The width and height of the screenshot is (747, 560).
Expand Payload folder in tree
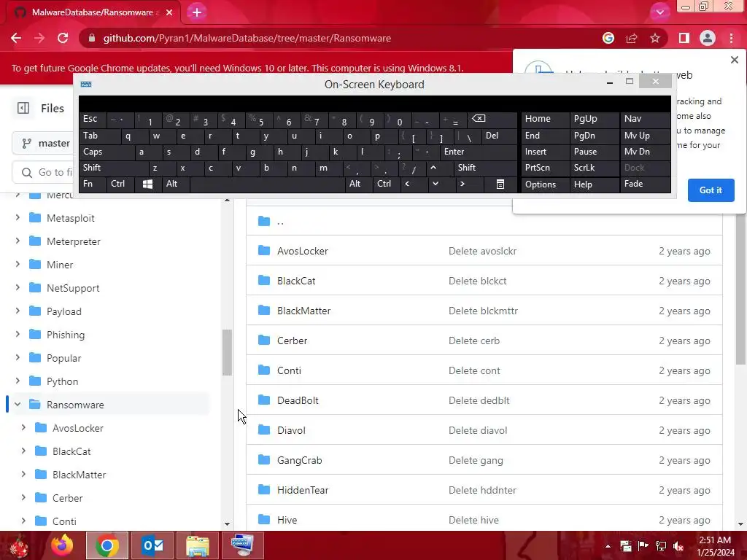click(18, 311)
